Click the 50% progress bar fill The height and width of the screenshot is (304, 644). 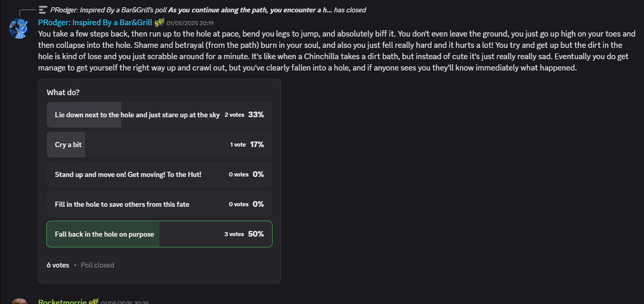point(103,234)
